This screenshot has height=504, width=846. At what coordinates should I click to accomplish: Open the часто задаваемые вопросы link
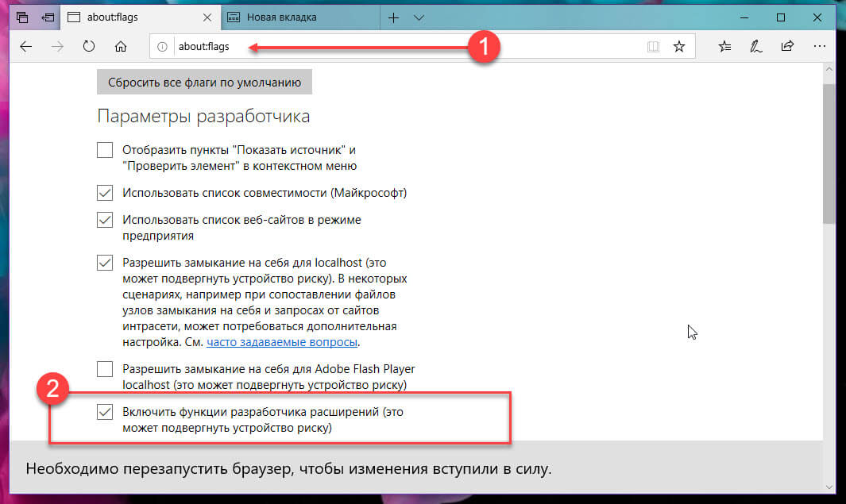282,341
